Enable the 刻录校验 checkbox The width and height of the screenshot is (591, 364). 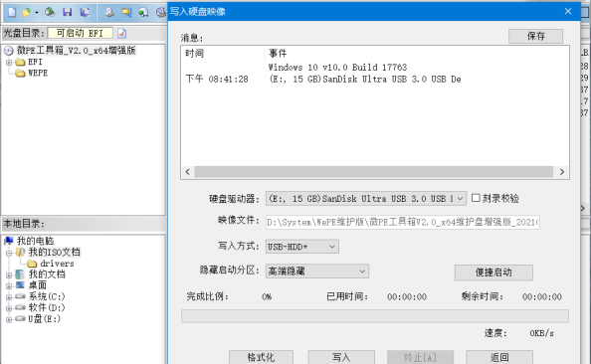point(476,198)
